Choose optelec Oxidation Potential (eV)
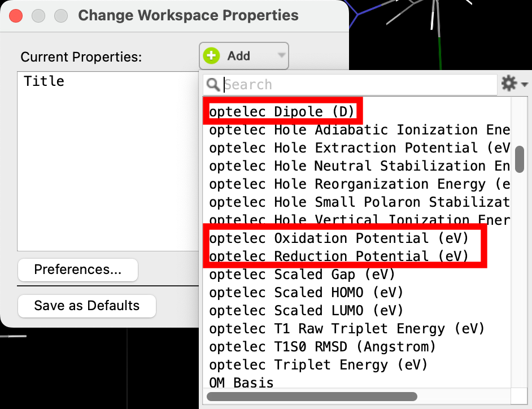 pos(339,238)
